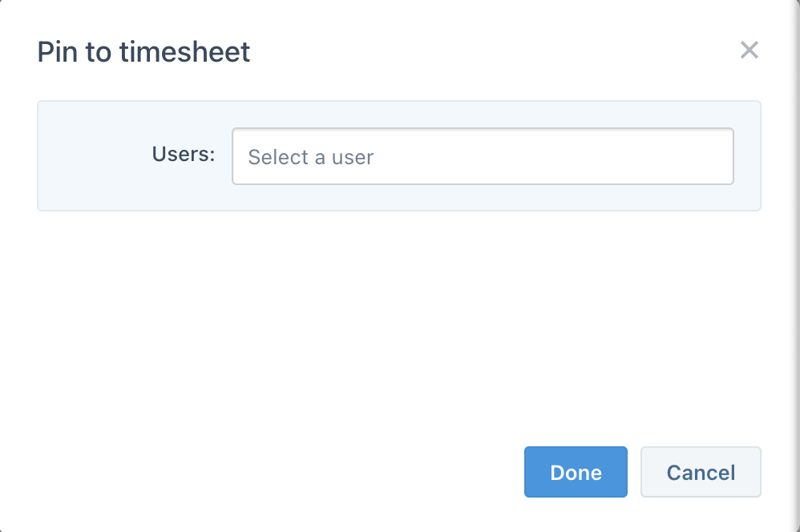Image resolution: width=800 pixels, height=532 pixels.
Task: Close the Pin to timesheet dialog with the X
Action: pyautogui.click(x=749, y=50)
